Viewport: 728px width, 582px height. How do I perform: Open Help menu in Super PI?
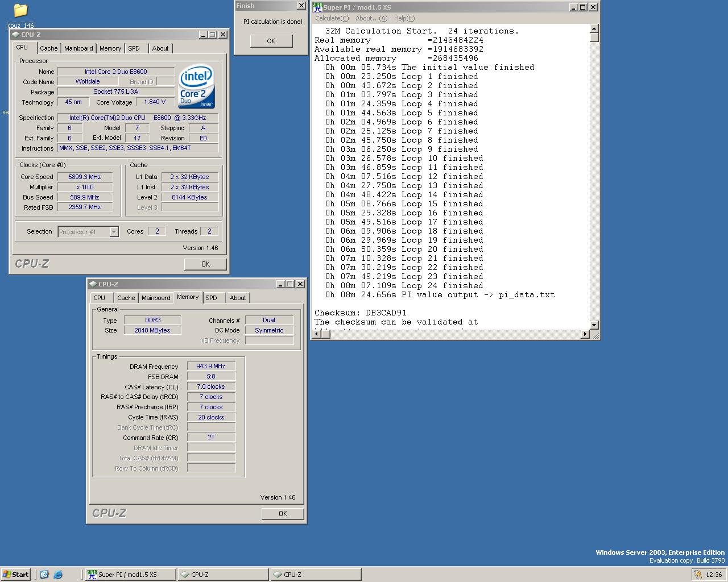click(404, 18)
